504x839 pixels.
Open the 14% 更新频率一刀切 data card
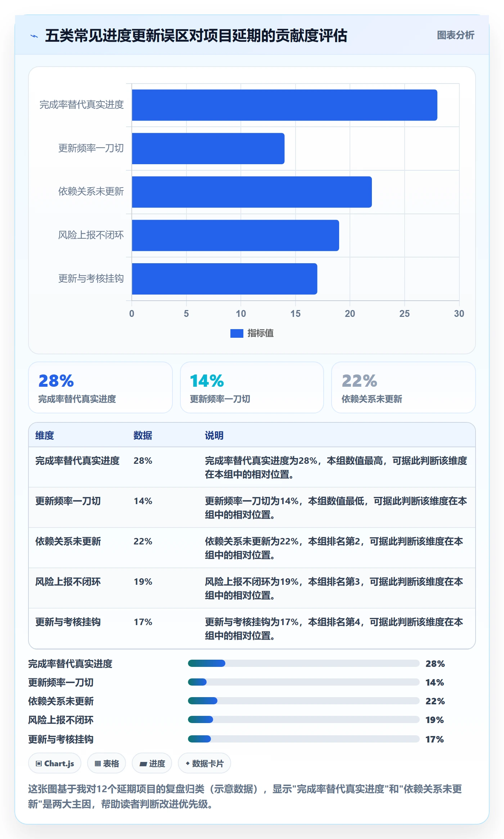point(252,387)
